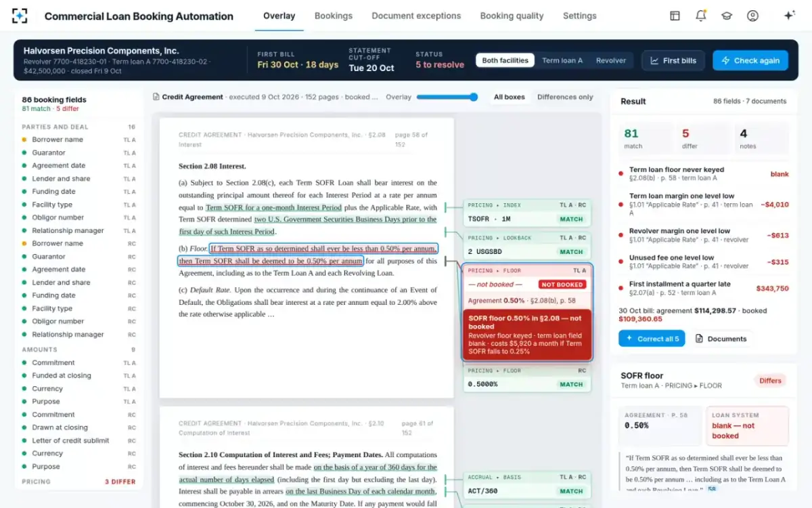Screen dimensions: 812x508
Task: Open Pricing Index TSOFR 1M box
Action: click(x=527, y=213)
